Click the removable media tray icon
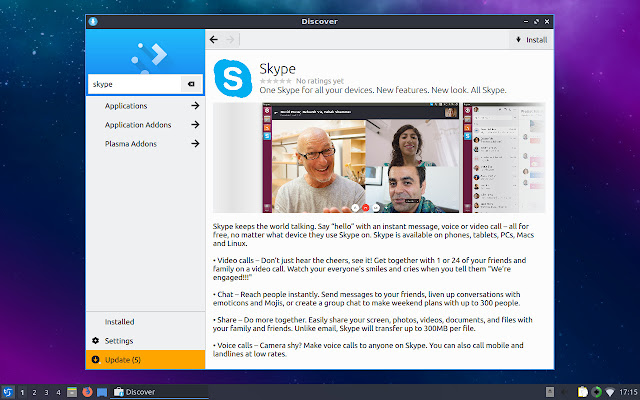The image size is (640, 400). (550, 392)
